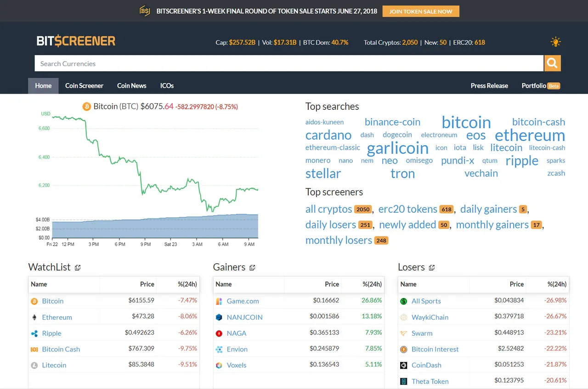
Task: Click vechain in Top searches
Action: (x=481, y=173)
